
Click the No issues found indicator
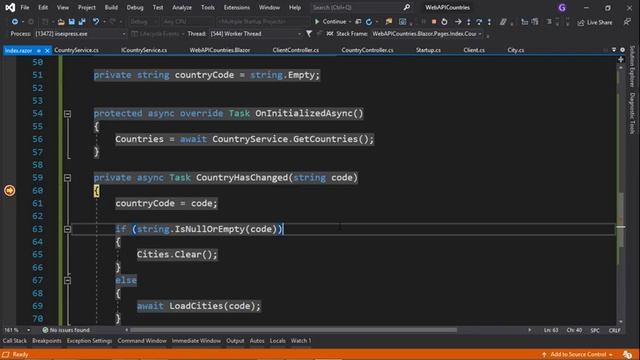66,330
